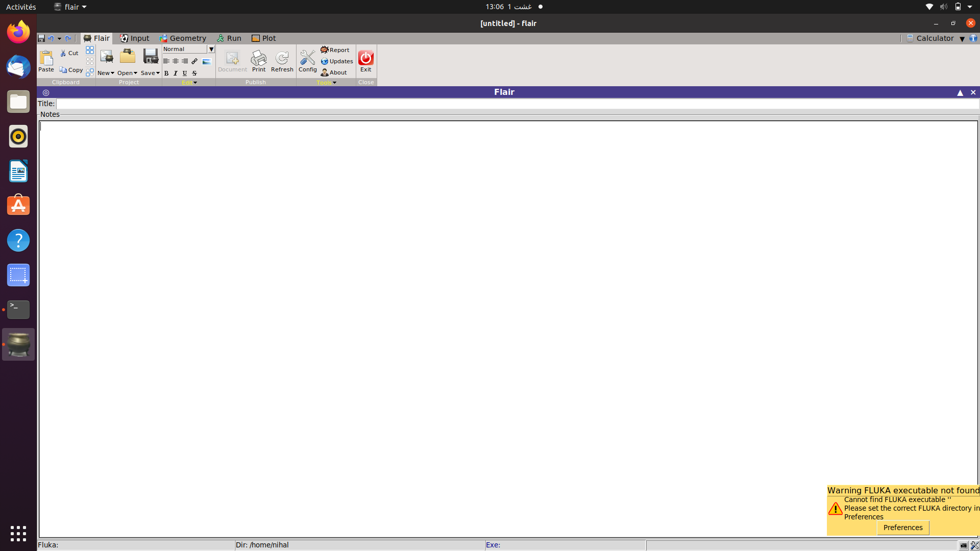Click the select all grid icon

coord(90,50)
